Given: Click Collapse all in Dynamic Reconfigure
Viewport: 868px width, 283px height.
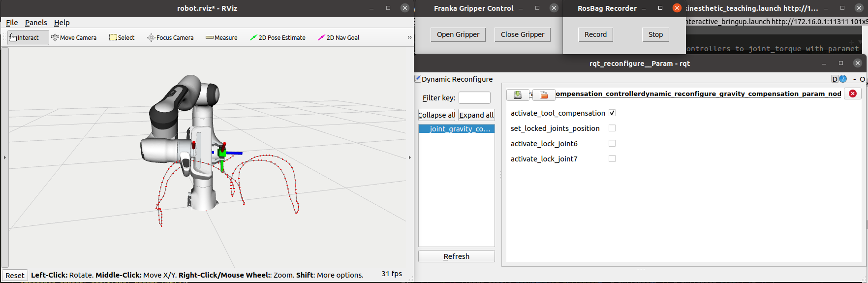Looking at the screenshot, I should coord(436,115).
